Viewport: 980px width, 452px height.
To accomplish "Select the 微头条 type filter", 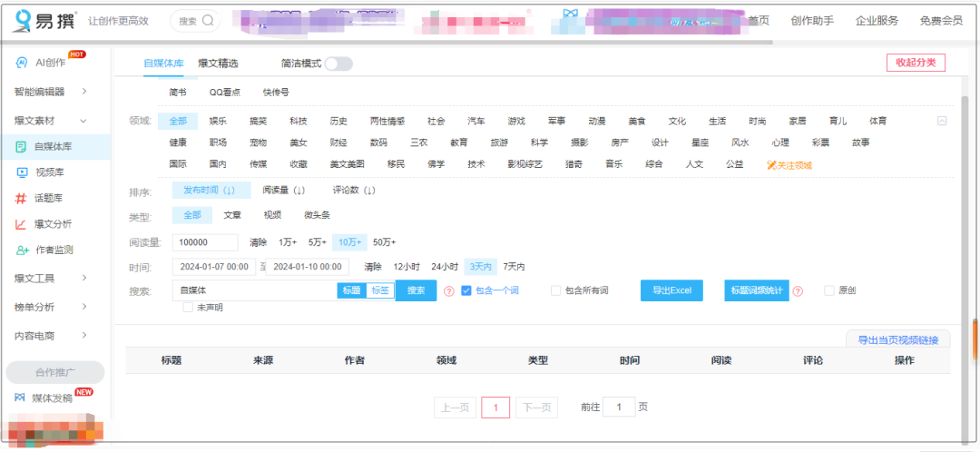I will 317,215.
